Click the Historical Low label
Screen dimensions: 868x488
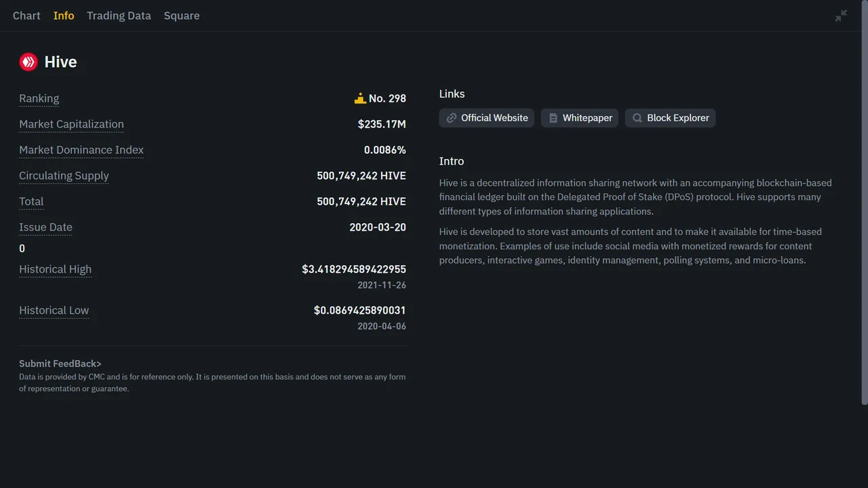pos(54,310)
